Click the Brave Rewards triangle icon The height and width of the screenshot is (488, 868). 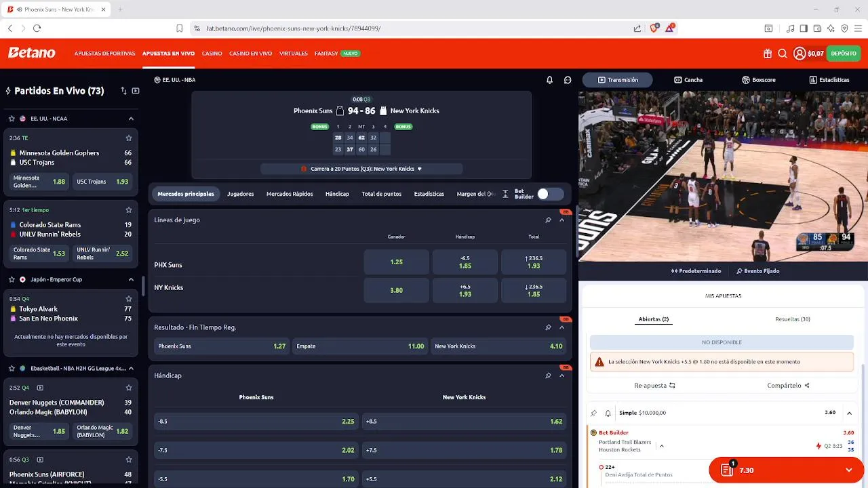coord(670,28)
